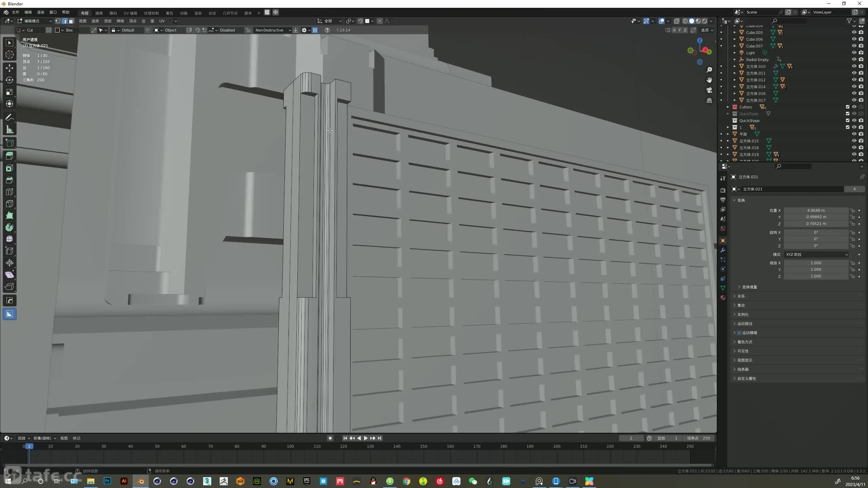Select the Spin tool
Screen dimensions: 868x488
(9, 227)
